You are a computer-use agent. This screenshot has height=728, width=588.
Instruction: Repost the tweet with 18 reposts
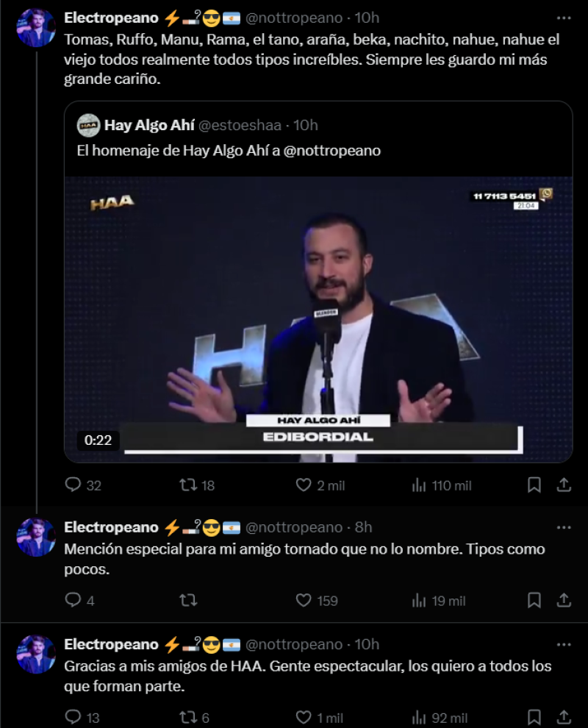click(x=188, y=485)
